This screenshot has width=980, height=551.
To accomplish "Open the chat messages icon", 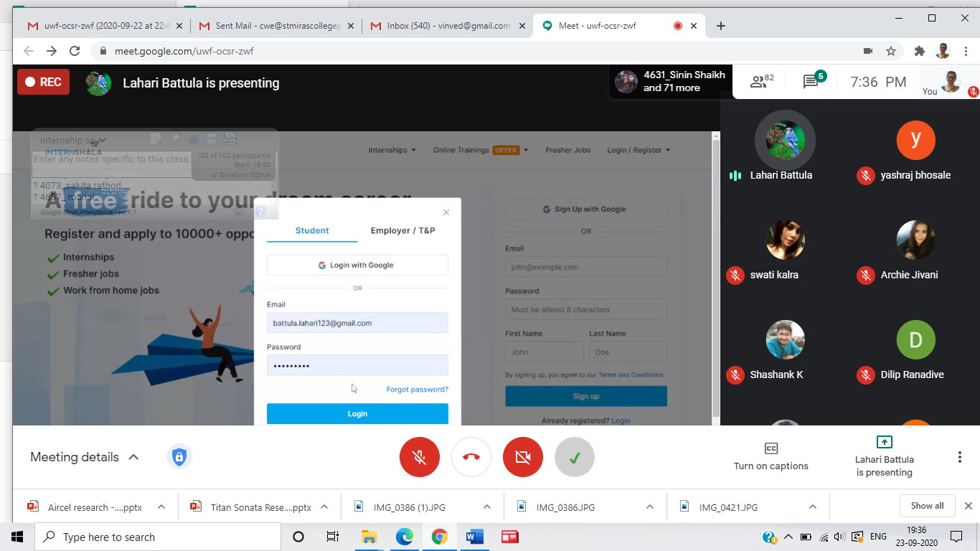I will click(811, 82).
